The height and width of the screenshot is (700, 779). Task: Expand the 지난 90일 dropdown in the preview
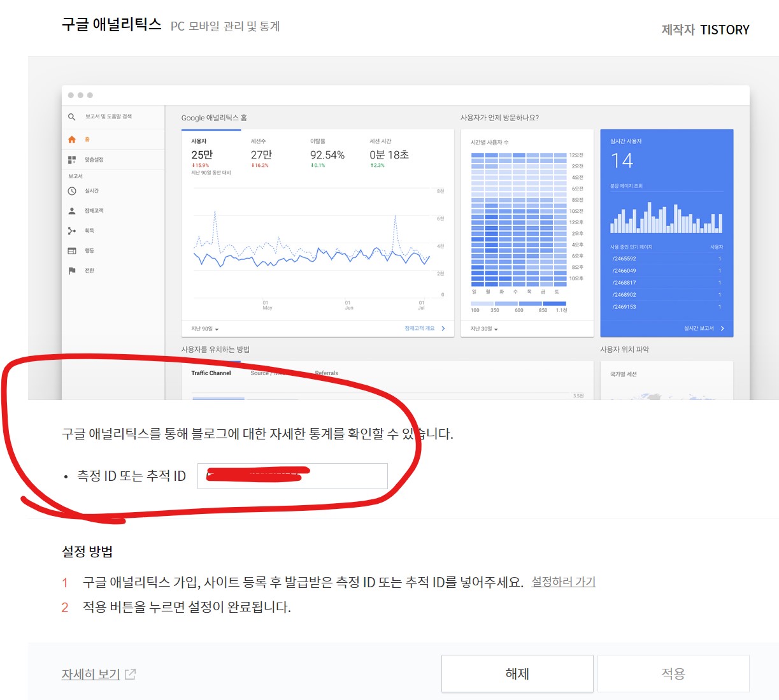tap(205, 329)
